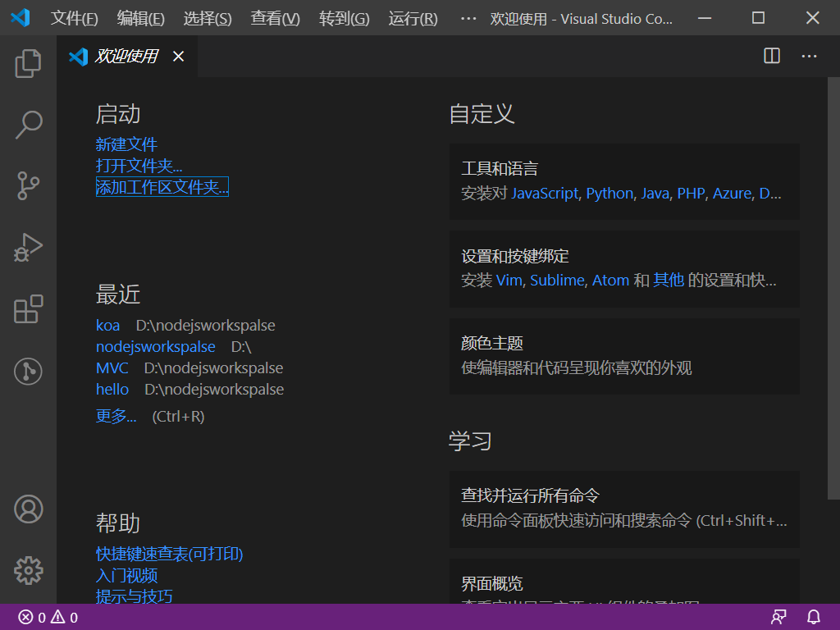Screen dimensions: 840x630
Task: Open recent folder MVC
Action: (112, 368)
